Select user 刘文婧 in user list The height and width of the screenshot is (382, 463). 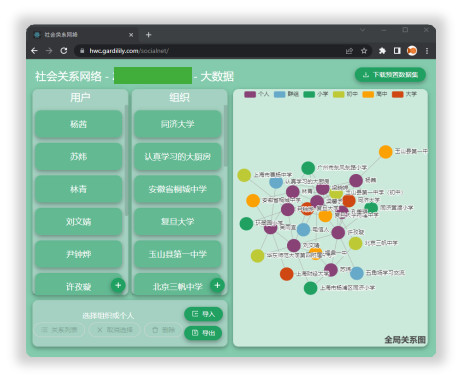click(x=78, y=222)
